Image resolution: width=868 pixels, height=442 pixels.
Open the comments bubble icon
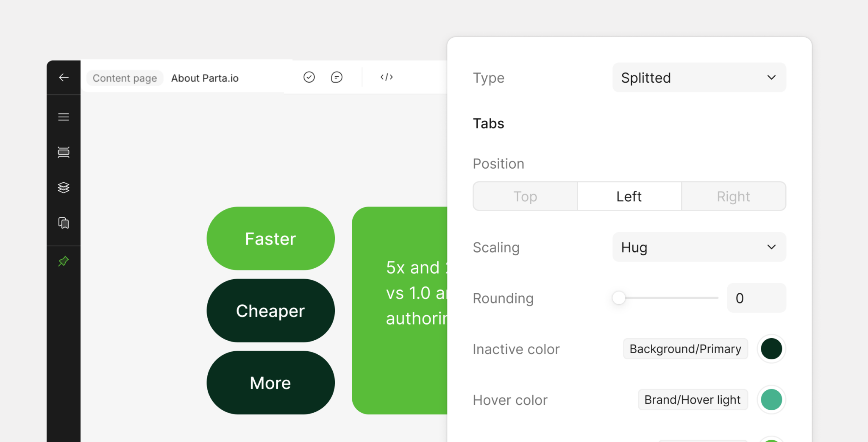coord(337,77)
